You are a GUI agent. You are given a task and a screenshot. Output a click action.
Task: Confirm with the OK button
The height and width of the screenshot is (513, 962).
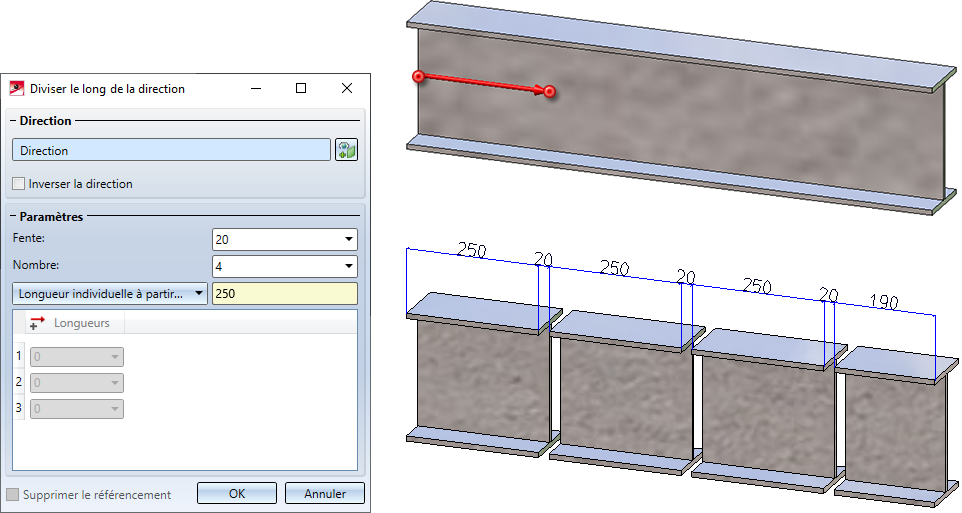coord(237,493)
